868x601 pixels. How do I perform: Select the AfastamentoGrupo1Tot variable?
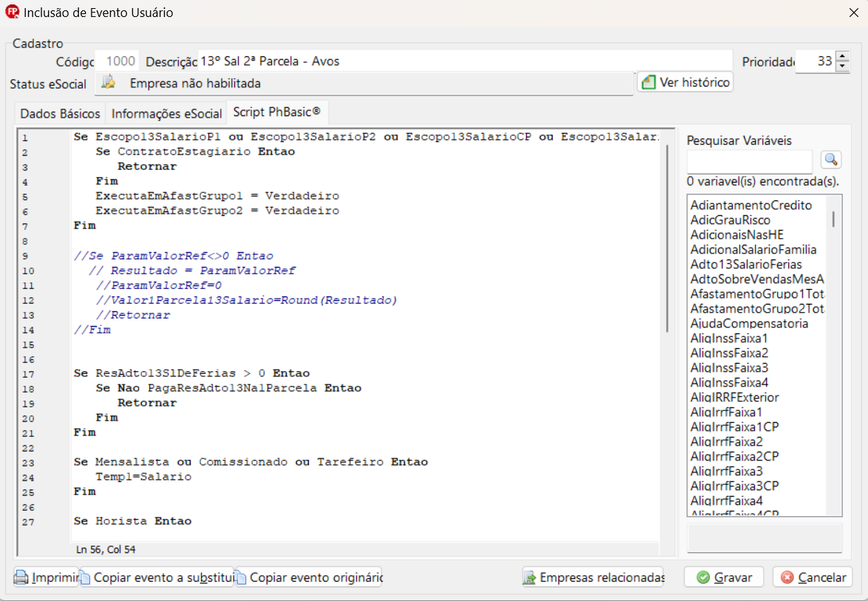click(x=756, y=293)
